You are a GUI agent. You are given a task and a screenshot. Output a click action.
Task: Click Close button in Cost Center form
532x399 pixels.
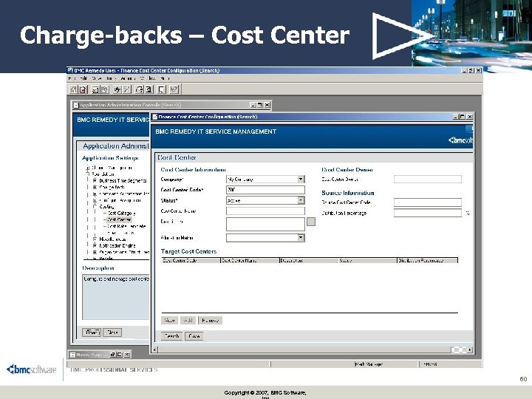tap(194, 336)
